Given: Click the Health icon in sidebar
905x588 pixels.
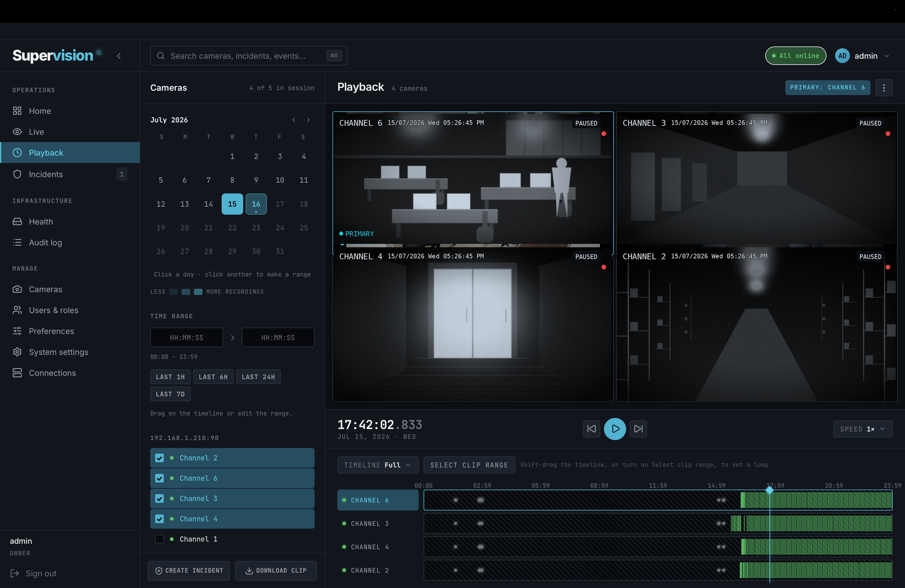Looking at the screenshot, I should (x=17, y=222).
